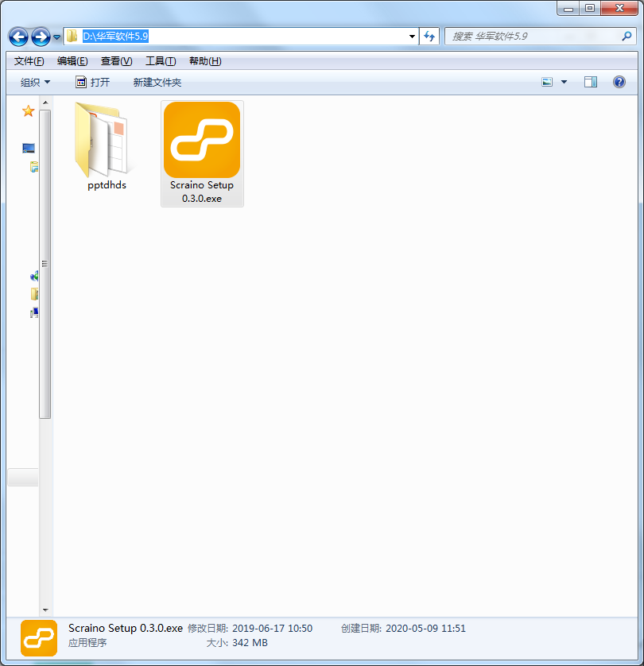Refresh the folder view
644x666 pixels.
(x=429, y=37)
